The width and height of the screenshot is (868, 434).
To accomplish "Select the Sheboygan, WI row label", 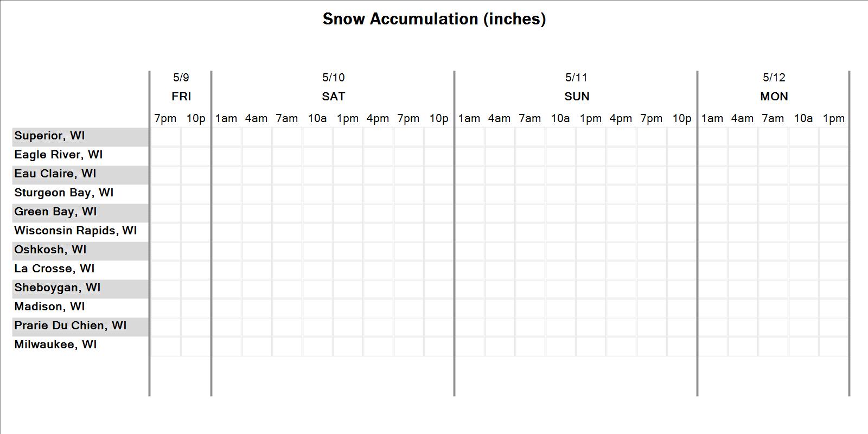I will pos(57,288).
